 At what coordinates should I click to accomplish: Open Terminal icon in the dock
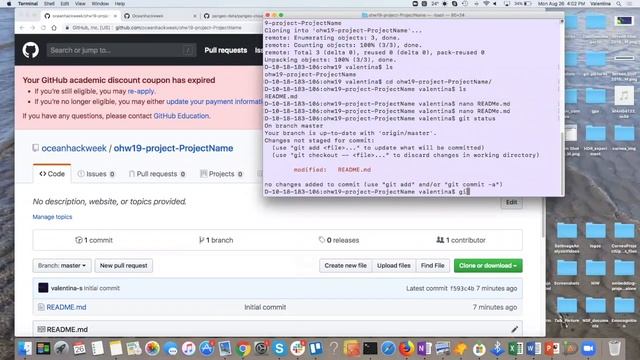point(370,349)
